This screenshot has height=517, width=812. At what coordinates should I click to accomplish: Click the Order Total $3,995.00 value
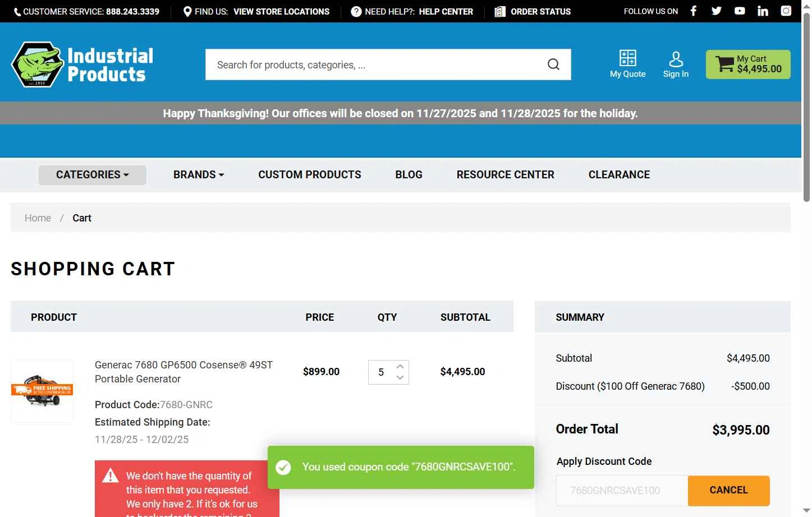point(741,430)
